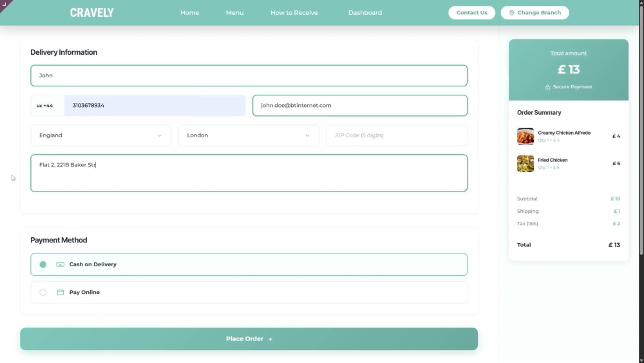
Task: Click the Place Order button
Action: point(249,338)
